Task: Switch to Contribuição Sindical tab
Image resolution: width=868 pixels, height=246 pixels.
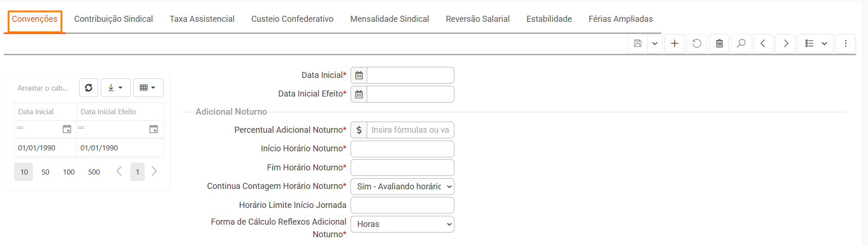Action: [113, 19]
